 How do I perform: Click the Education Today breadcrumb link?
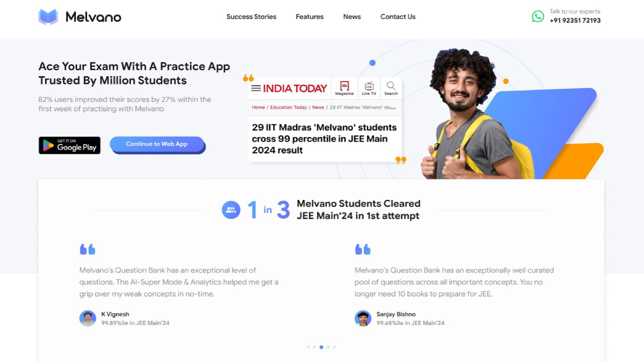289,107
